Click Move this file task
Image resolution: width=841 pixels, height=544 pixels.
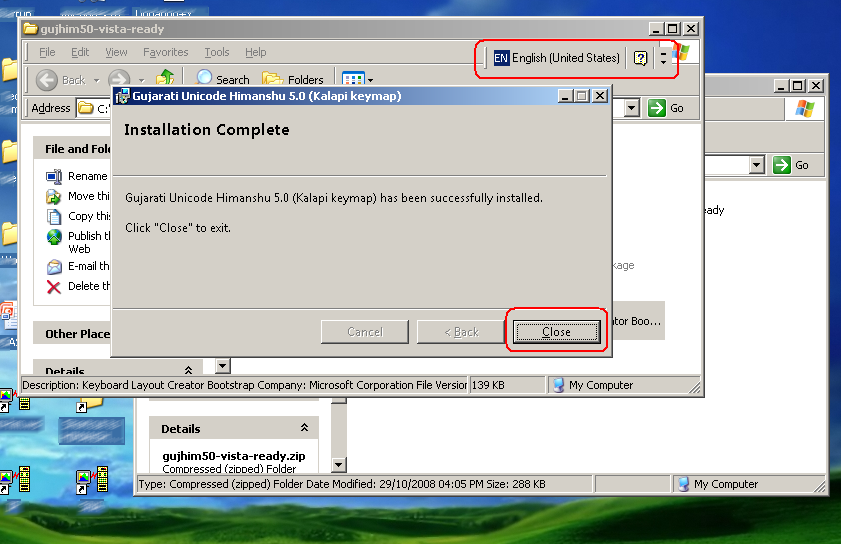[78, 196]
